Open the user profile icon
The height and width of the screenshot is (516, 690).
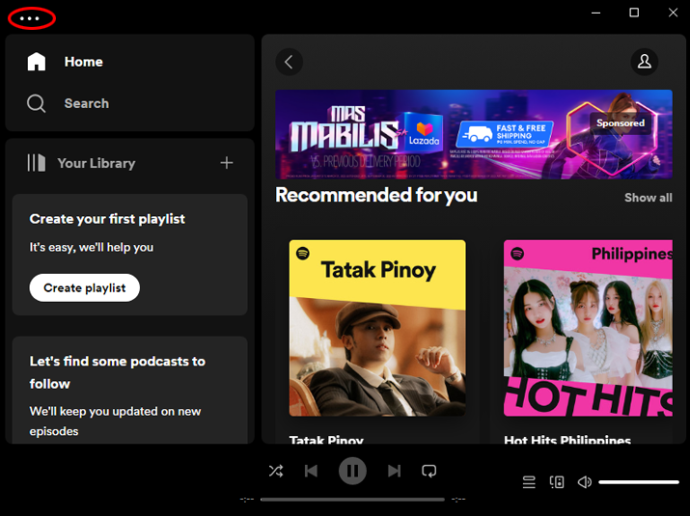[644, 62]
